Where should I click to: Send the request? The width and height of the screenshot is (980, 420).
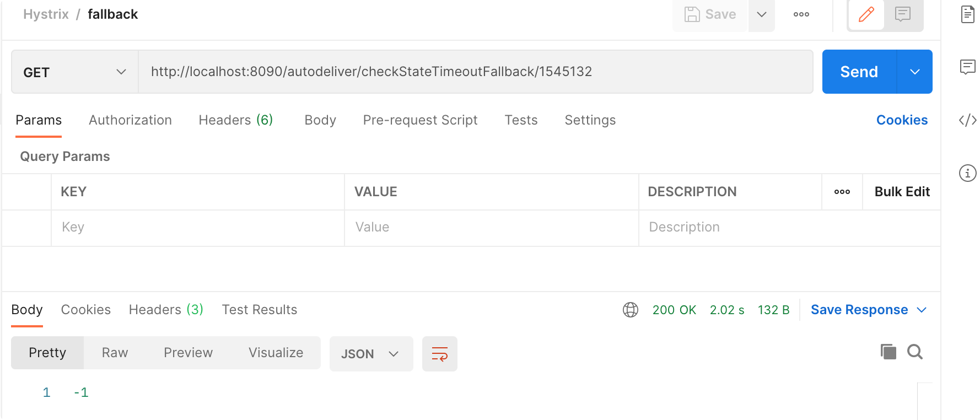click(x=859, y=72)
